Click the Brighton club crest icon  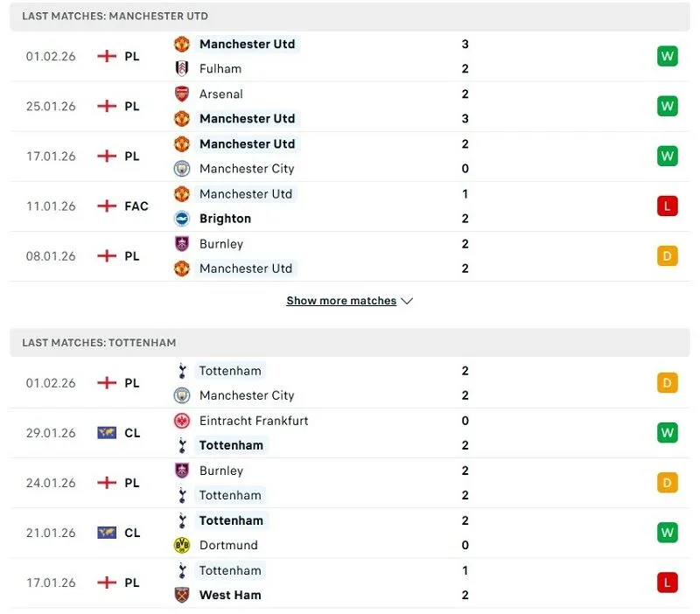[x=182, y=219]
